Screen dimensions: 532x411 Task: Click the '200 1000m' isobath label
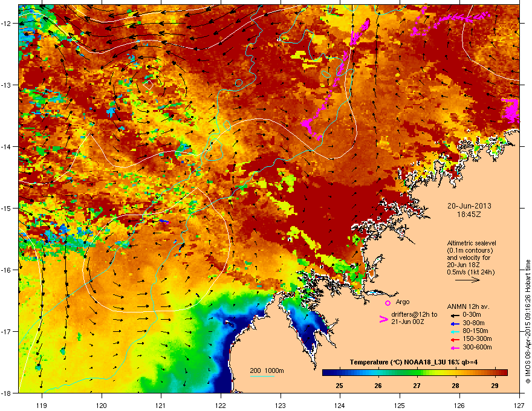click(x=267, y=371)
